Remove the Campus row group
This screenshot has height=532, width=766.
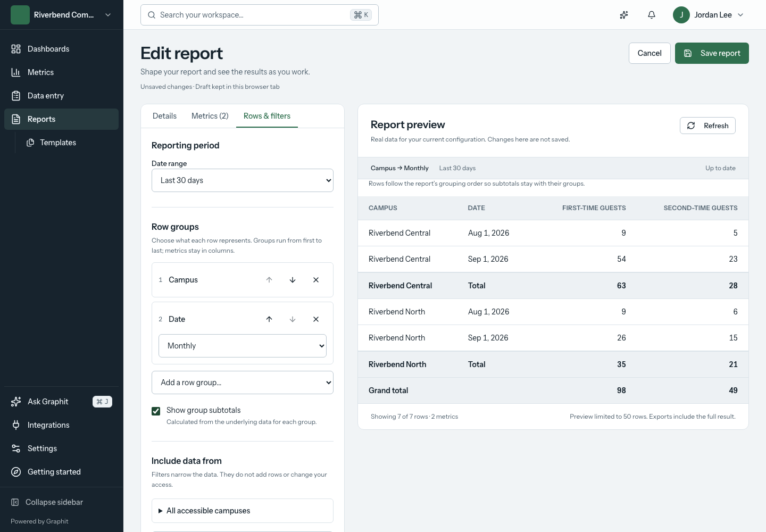(316, 280)
